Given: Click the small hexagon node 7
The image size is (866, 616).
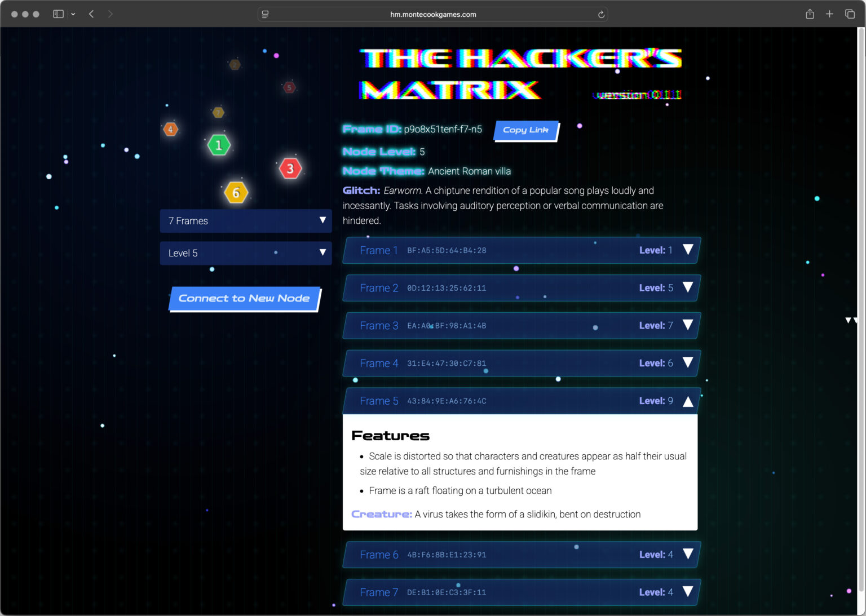Looking at the screenshot, I should tap(218, 112).
